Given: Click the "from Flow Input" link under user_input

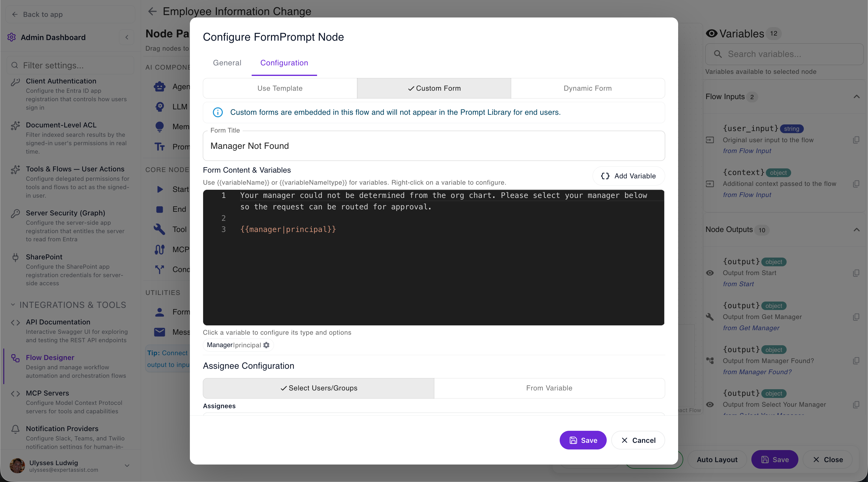Looking at the screenshot, I should (x=747, y=151).
